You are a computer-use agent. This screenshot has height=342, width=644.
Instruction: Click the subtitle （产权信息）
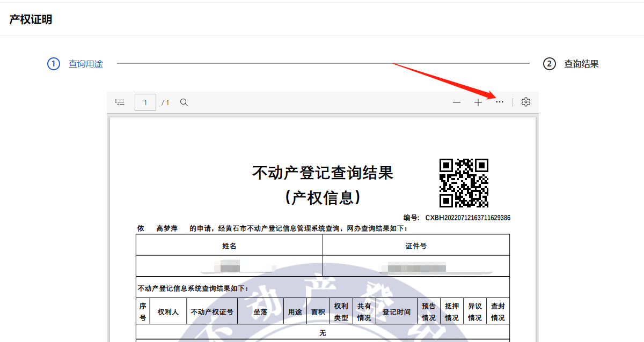(x=323, y=197)
